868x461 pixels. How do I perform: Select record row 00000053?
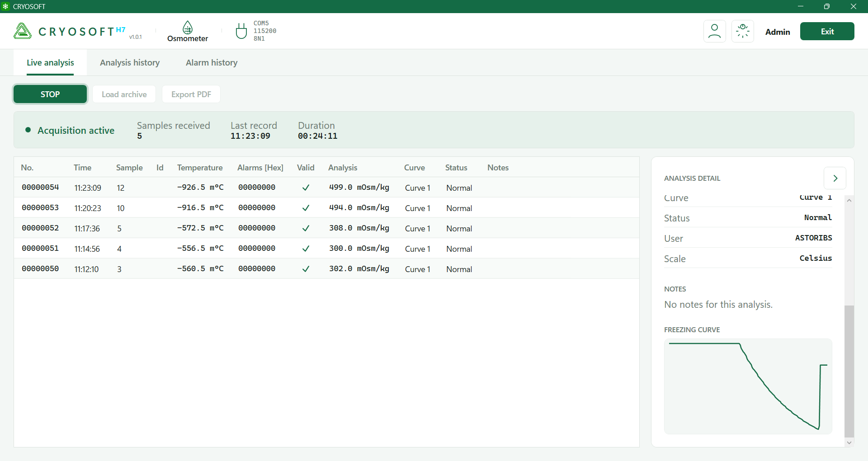point(326,208)
